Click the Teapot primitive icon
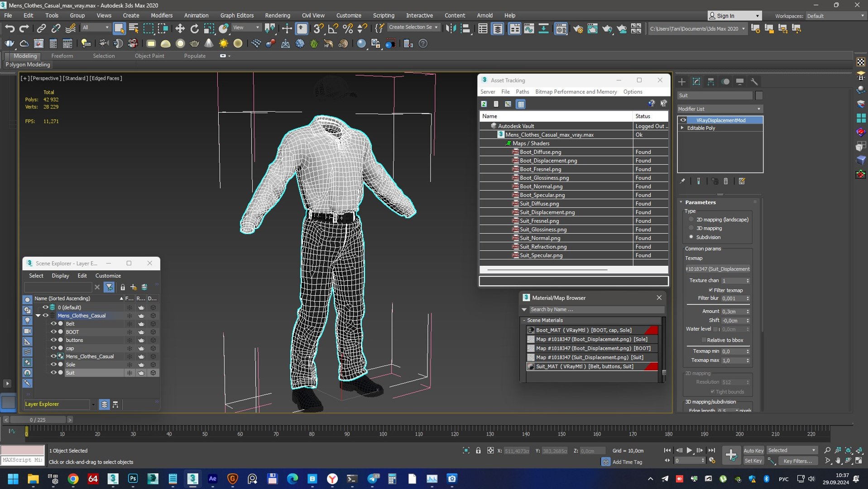Image resolution: width=868 pixels, height=489 pixels. [194, 43]
